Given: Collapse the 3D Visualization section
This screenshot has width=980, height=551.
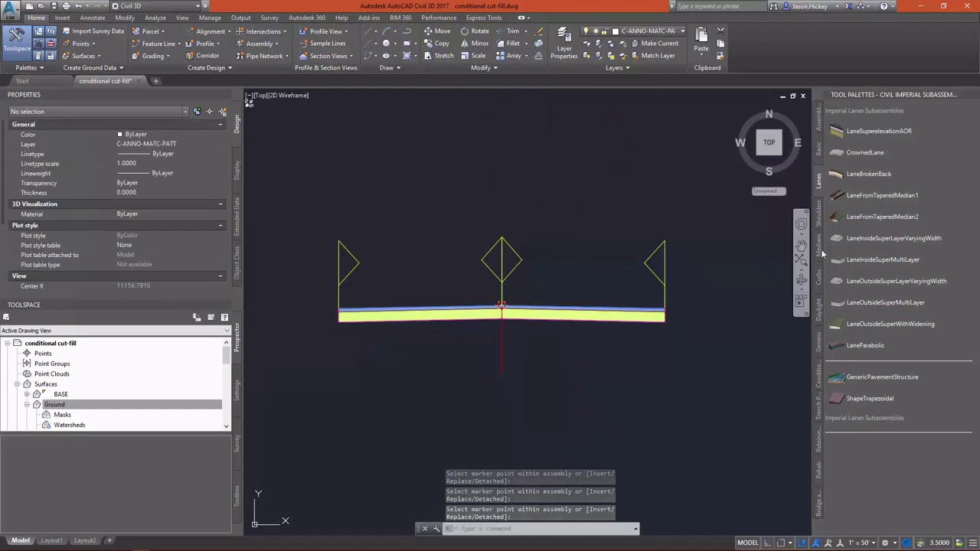Looking at the screenshot, I should (x=220, y=204).
